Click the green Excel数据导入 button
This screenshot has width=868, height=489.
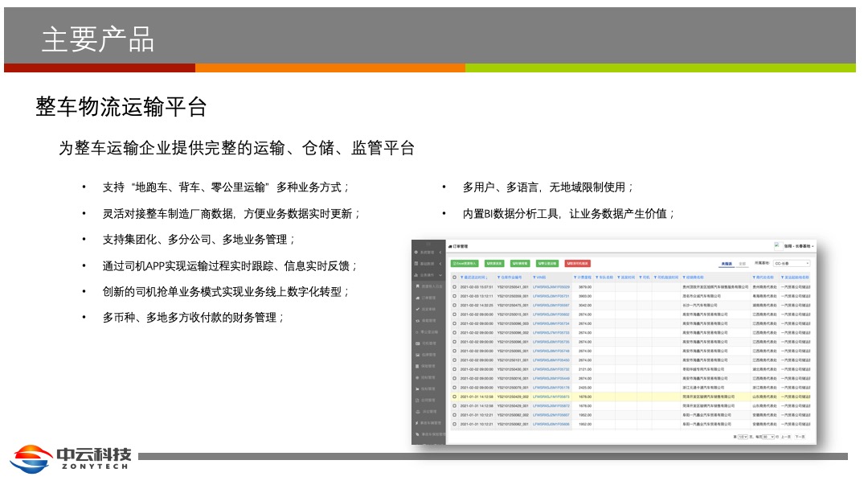[x=465, y=263]
